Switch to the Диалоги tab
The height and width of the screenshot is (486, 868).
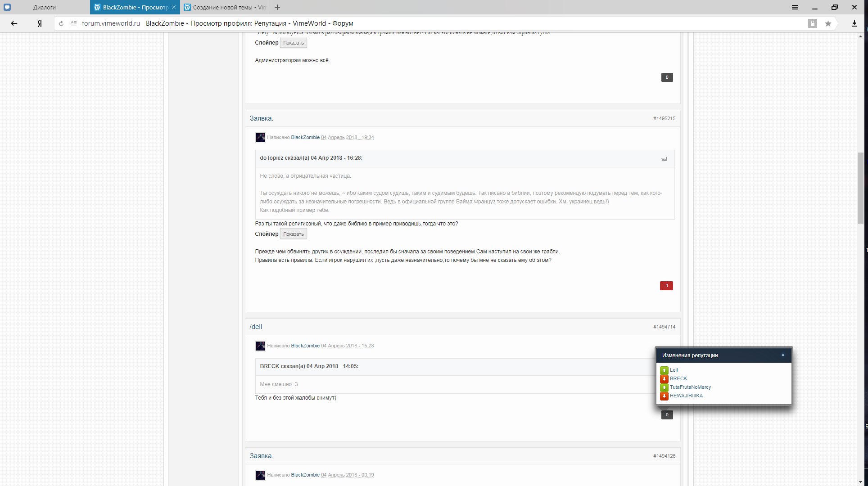pos(44,7)
